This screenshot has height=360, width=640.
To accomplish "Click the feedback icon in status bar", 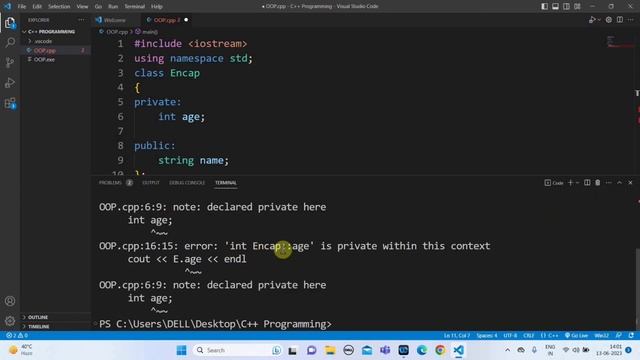I will pyautogui.click(x=619, y=335).
